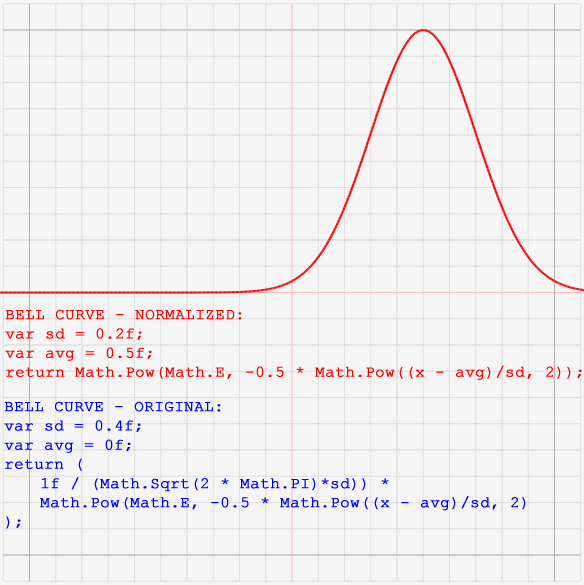The height and width of the screenshot is (585, 584).
Task: Click the red 'var avg = 0.5f;' line
Action: pyautogui.click(x=79, y=354)
